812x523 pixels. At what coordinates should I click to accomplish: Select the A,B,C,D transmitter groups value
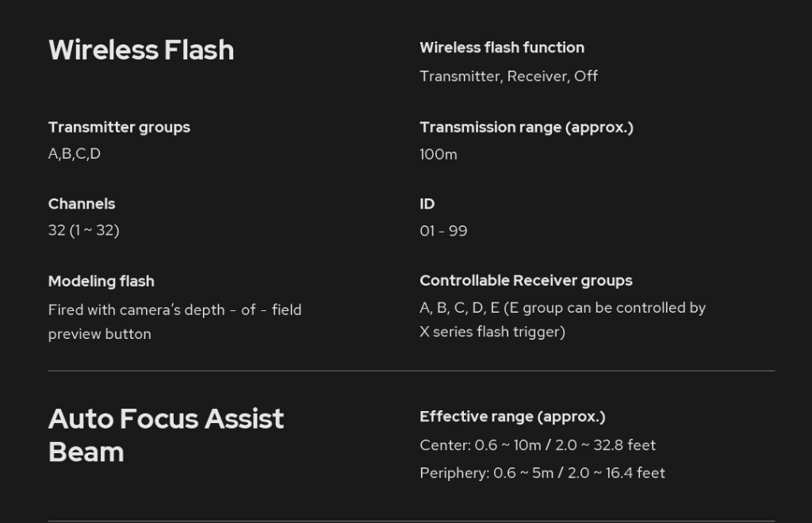pyautogui.click(x=75, y=154)
